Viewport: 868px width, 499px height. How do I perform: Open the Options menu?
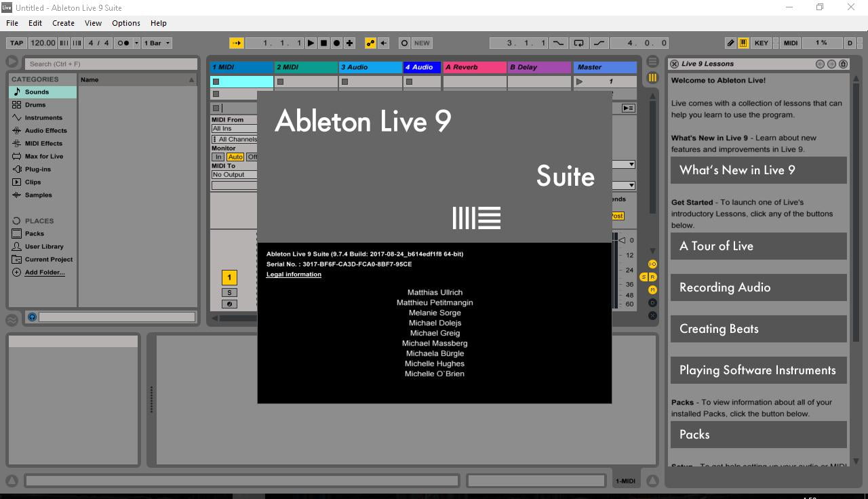point(126,23)
